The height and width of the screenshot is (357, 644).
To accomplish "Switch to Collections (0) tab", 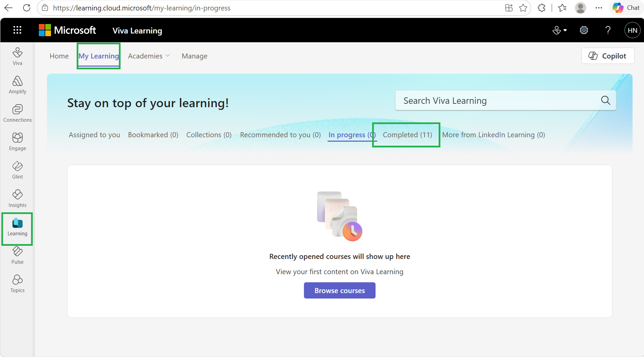I will point(209,135).
